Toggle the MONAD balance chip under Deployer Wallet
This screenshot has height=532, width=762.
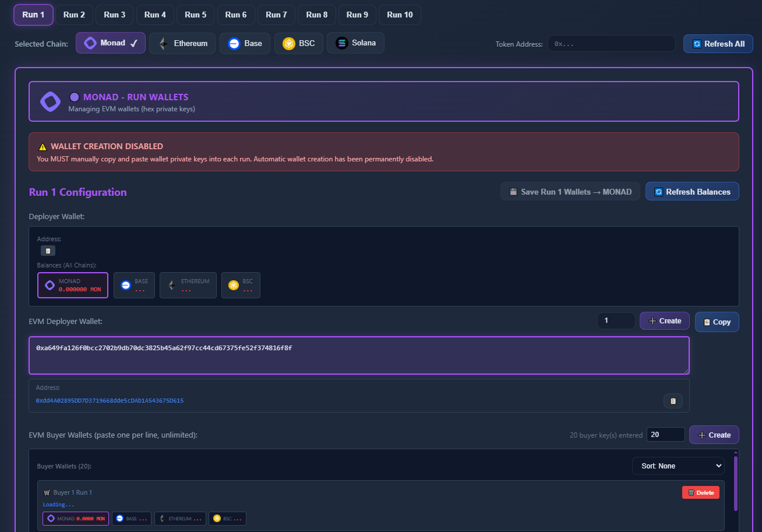click(x=72, y=285)
